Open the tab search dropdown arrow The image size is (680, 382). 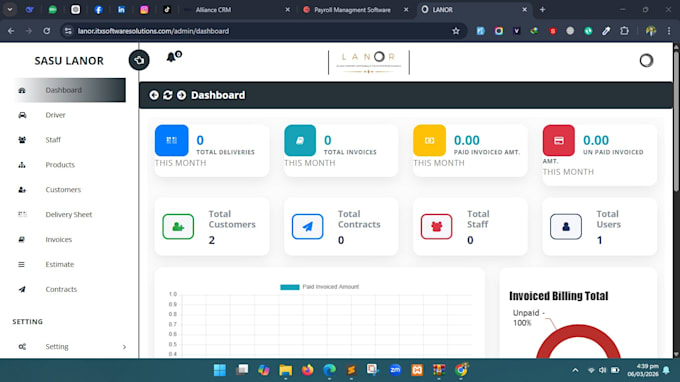point(10,10)
